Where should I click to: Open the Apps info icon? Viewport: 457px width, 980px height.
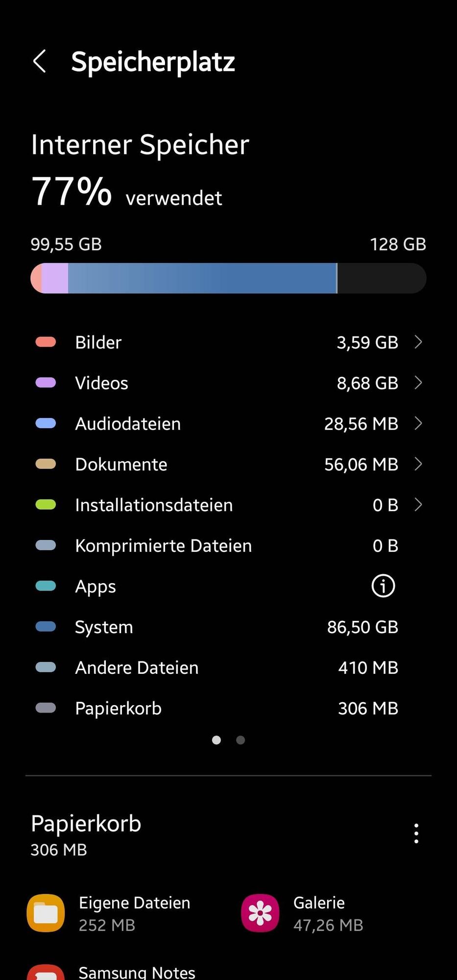(x=383, y=586)
